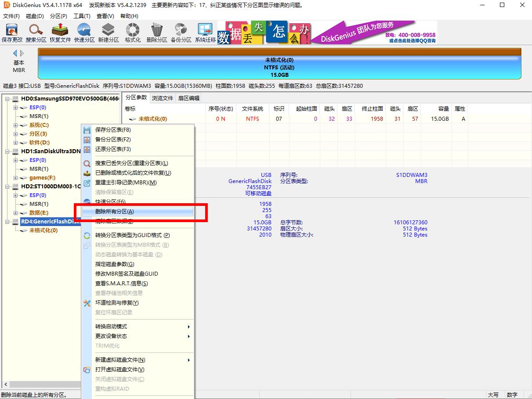
Task: Open the 恢复文件 recovery tool
Action: point(60,32)
